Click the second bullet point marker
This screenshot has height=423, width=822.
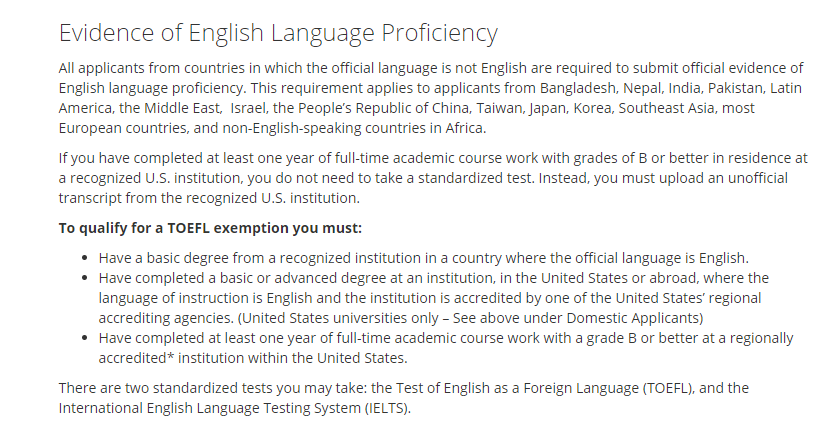pos(84,278)
